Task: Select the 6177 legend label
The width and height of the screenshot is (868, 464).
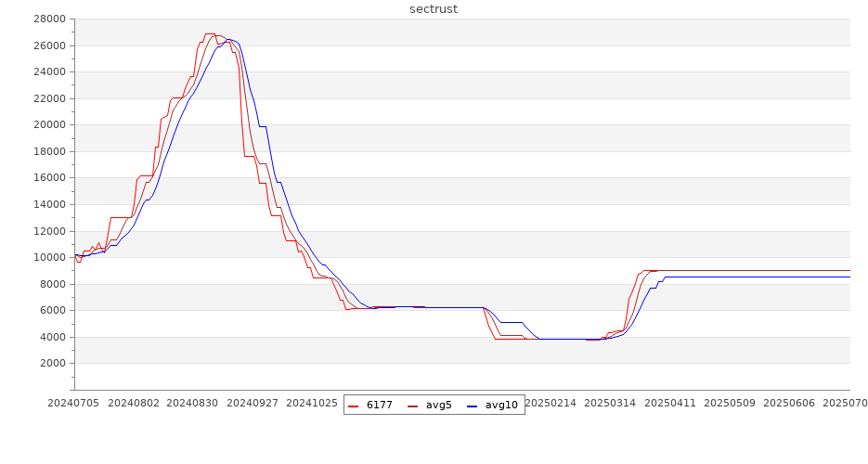Action: [380, 406]
